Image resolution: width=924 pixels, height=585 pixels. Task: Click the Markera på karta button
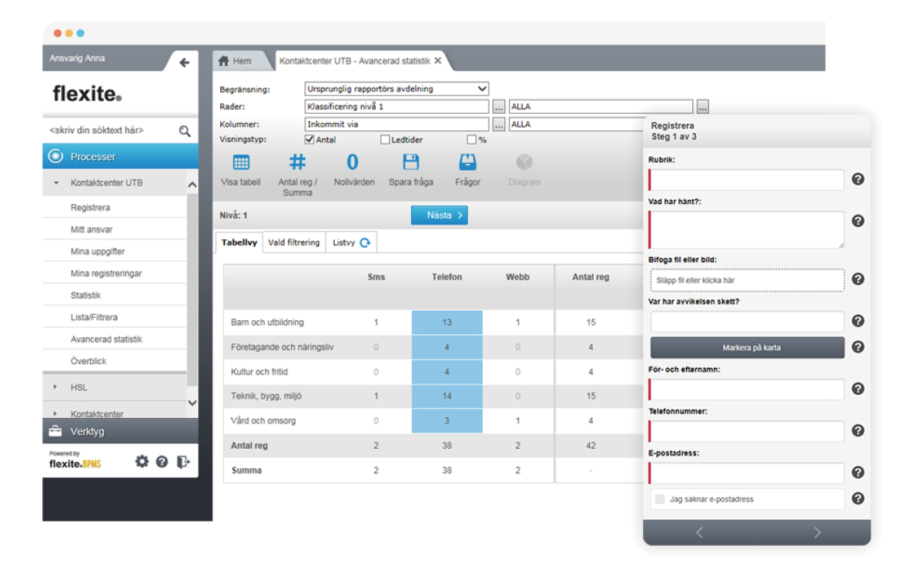coord(747,348)
